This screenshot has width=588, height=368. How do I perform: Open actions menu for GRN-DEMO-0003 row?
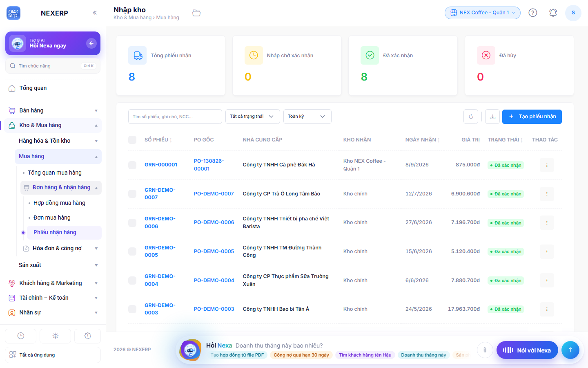(547, 309)
